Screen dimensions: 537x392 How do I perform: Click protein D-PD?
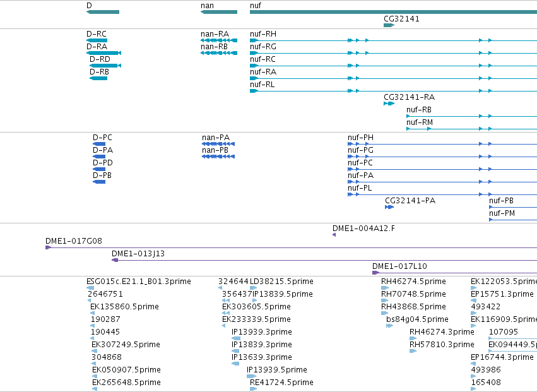click(99, 169)
